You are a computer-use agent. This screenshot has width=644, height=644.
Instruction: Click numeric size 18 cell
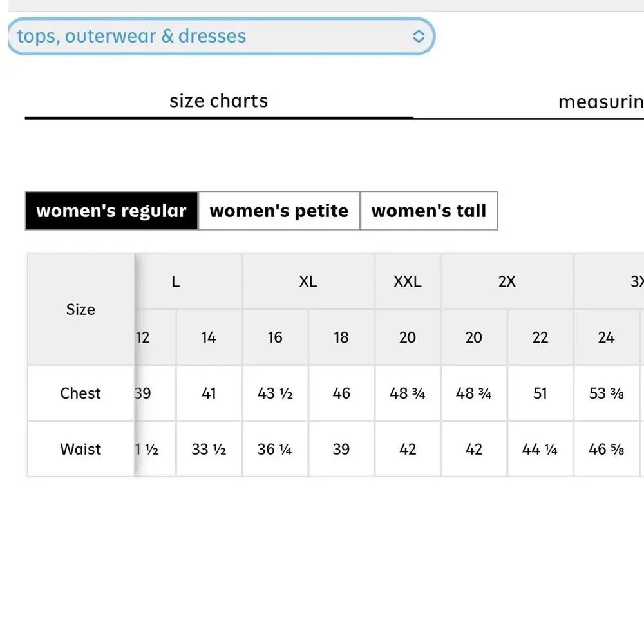(x=341, y=337)
